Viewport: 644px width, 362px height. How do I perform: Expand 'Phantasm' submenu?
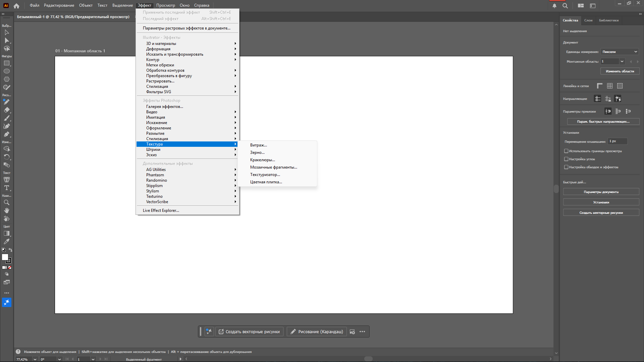(187, 175)
